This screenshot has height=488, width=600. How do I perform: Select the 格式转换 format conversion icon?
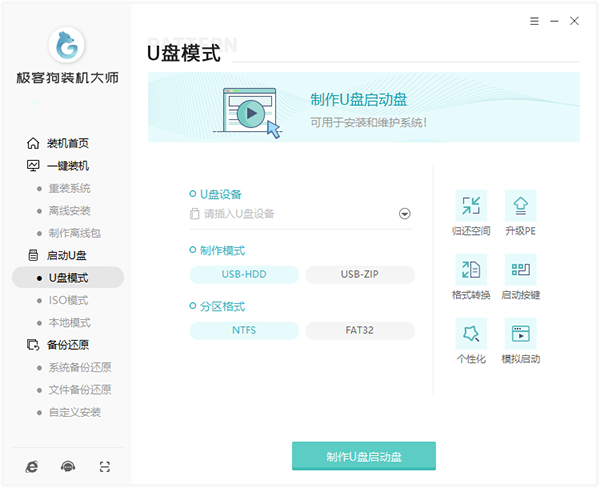tap(471, 269)
